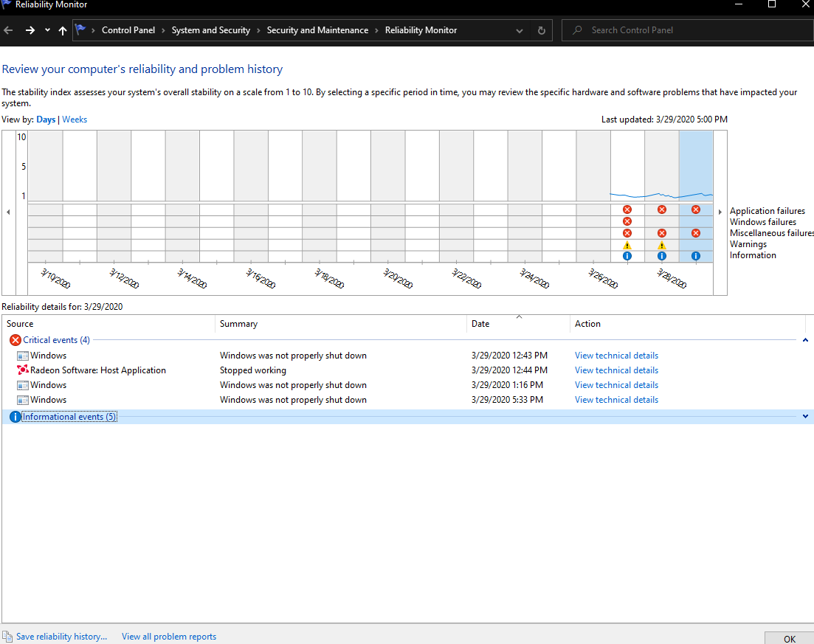814x644 pixels.
Task: Select the warning triangle icon for 3/28/2020
Action: [662, 246]
